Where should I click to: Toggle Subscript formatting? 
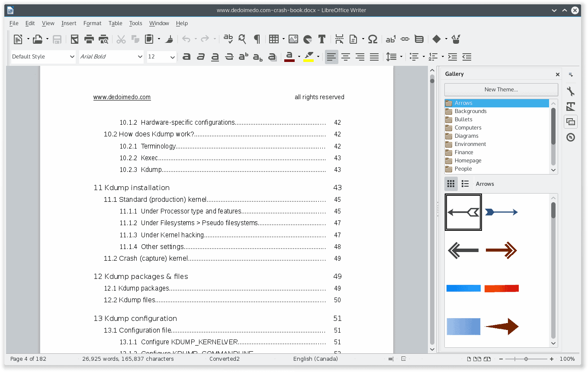pyautogui.click(x=258, y=57)
